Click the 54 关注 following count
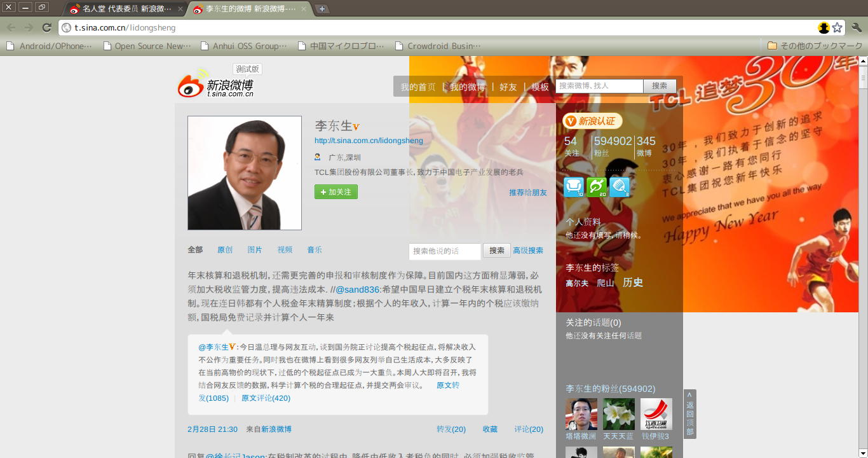Image resolution: width=868 pixels, height=458 pixels. click(x=572, y=146)
